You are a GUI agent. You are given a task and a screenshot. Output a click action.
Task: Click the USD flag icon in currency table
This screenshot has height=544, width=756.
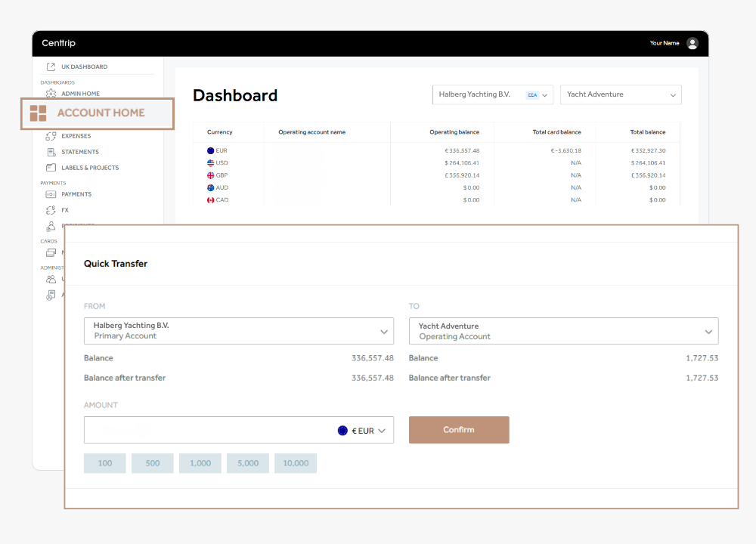pyautogui.click(x=211, y=163)
